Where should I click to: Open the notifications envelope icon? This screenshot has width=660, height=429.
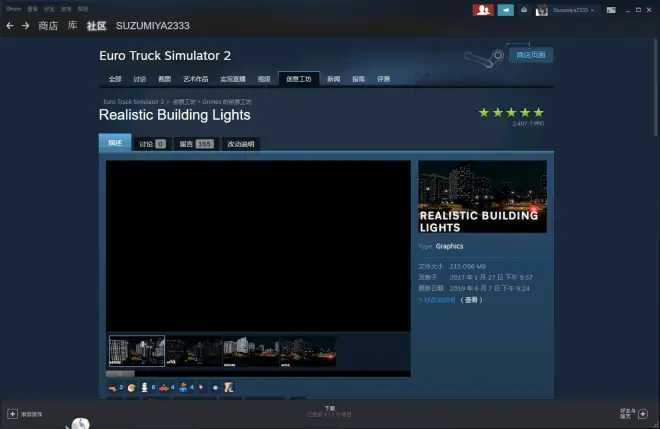pos(506,10)
